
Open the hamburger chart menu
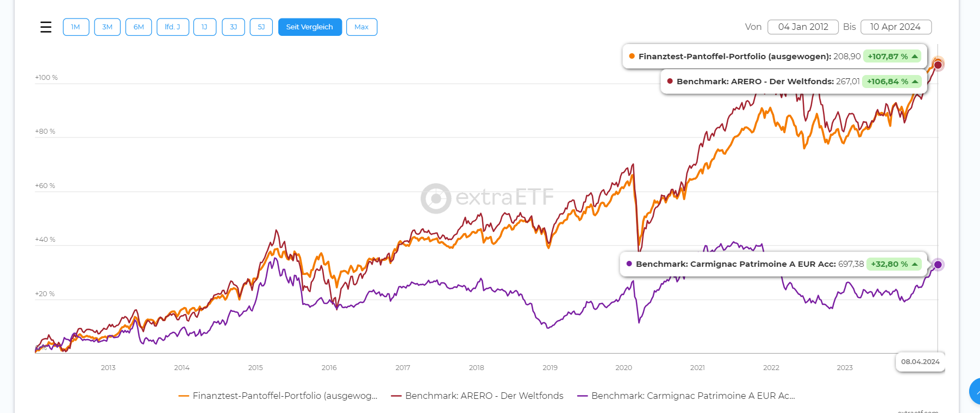click(x=46, y=27)
